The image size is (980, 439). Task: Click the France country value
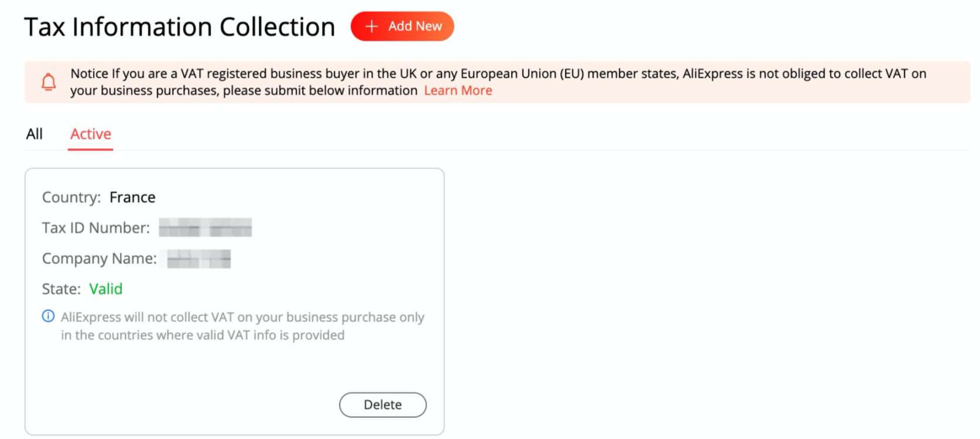pos(132,197)
